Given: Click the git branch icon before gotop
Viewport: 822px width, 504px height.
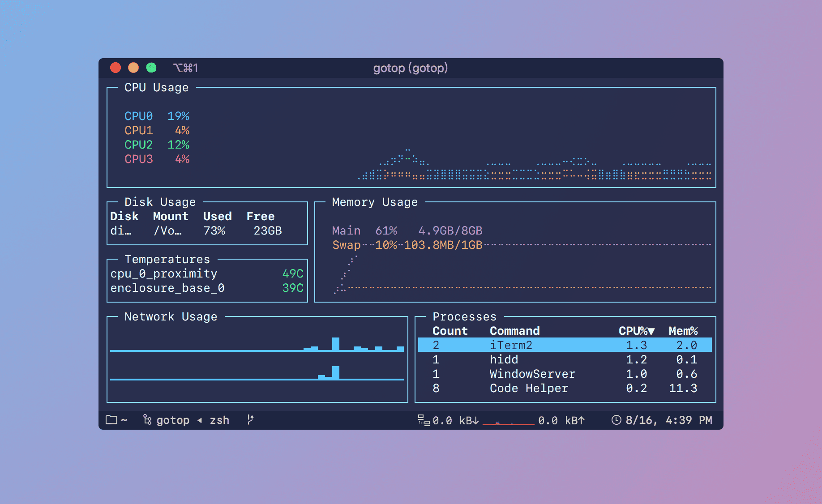Looking at the screenshot, I should 147,419.
